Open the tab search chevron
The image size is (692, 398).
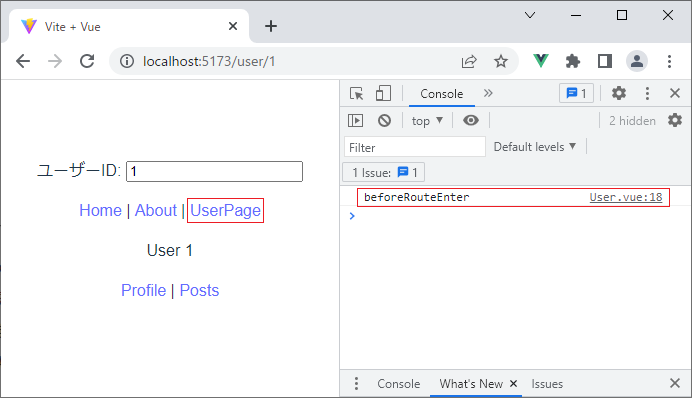[x=530, y=15]
